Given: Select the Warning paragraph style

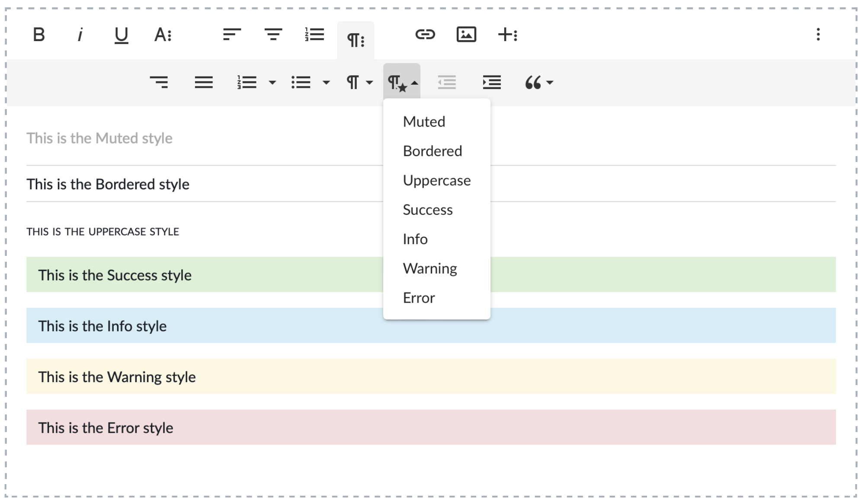Looking at the screenshot, I should [430, 269].
